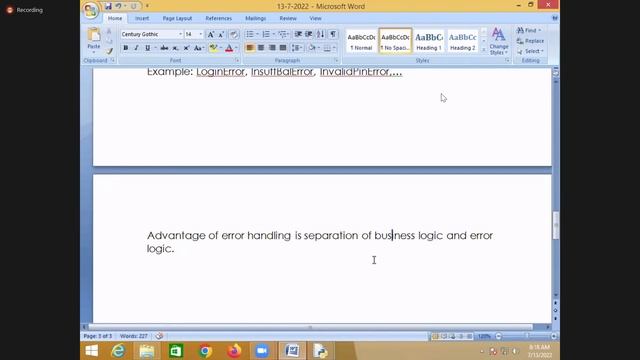Apply subscript formatting
This screenshot has width=640, height=360.
click(x=175, y=48)
